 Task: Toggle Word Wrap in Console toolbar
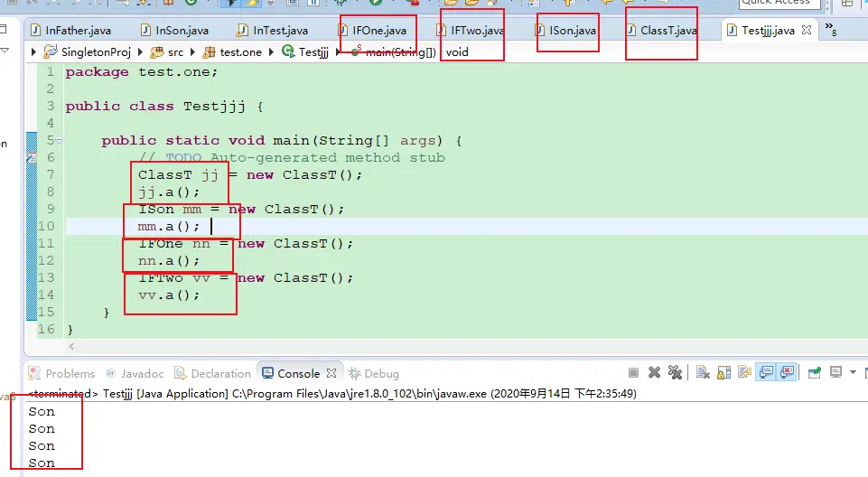[743, 372]
